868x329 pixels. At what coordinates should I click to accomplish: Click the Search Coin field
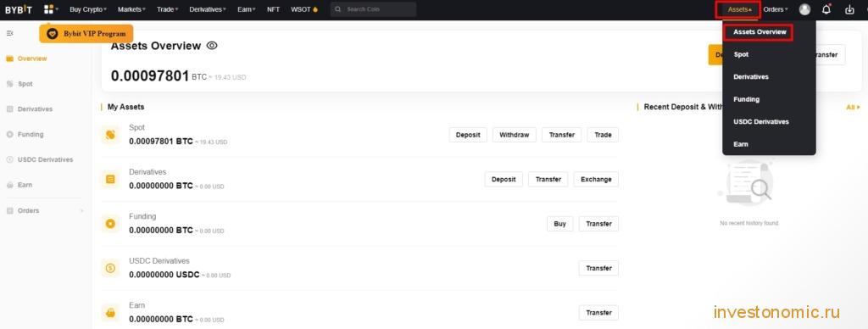click(374, 9)
